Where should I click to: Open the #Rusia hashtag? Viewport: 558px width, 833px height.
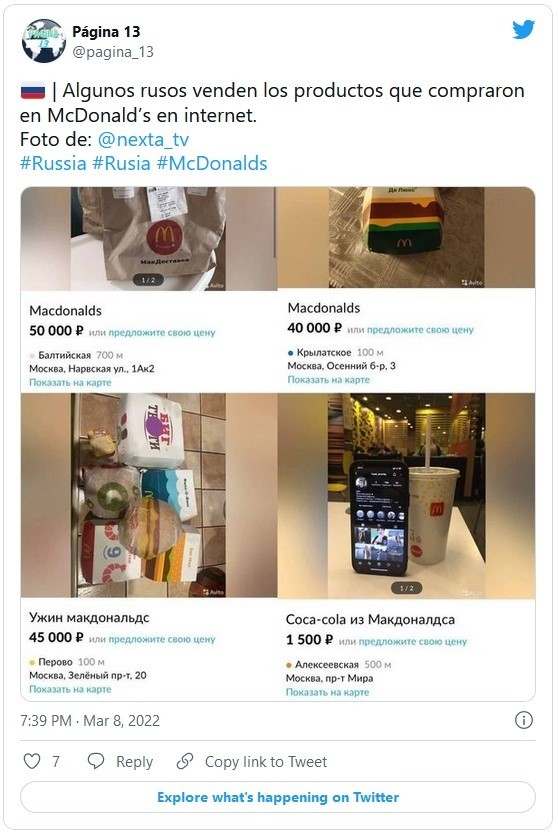click(122, 163)
